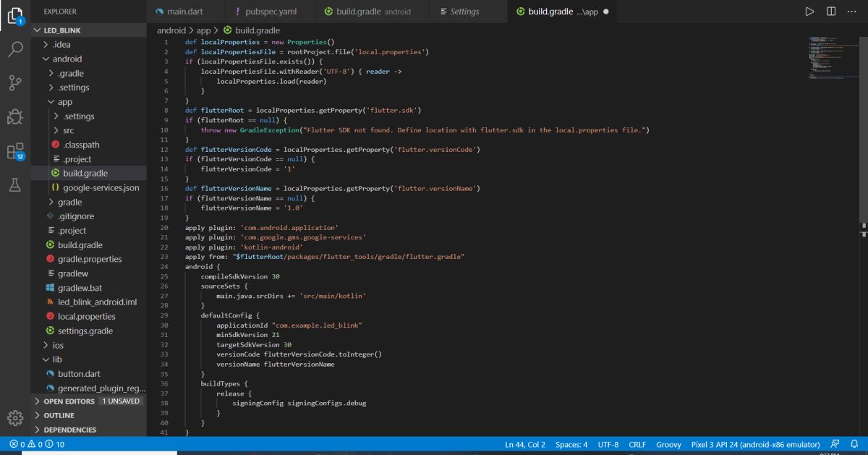Click the errors and warnings status indicator
This screenshot has height=455, width=868.
coord(37,444)
